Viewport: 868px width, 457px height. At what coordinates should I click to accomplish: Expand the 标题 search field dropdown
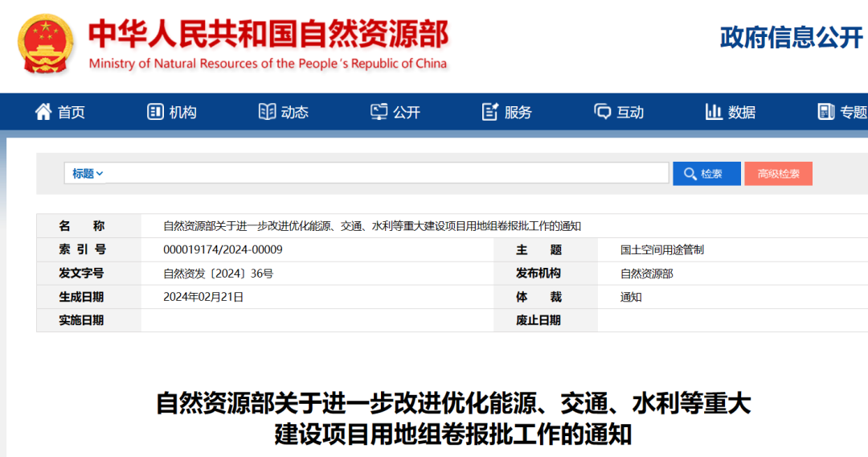(x=87, y=174)
